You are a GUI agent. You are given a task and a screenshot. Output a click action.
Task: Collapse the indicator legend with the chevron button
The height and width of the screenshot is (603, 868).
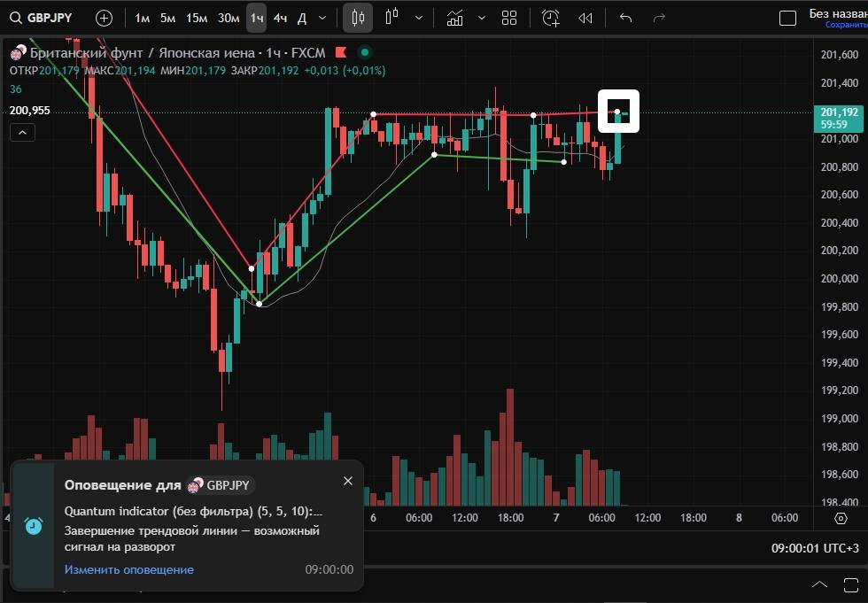tap(22, 133)
